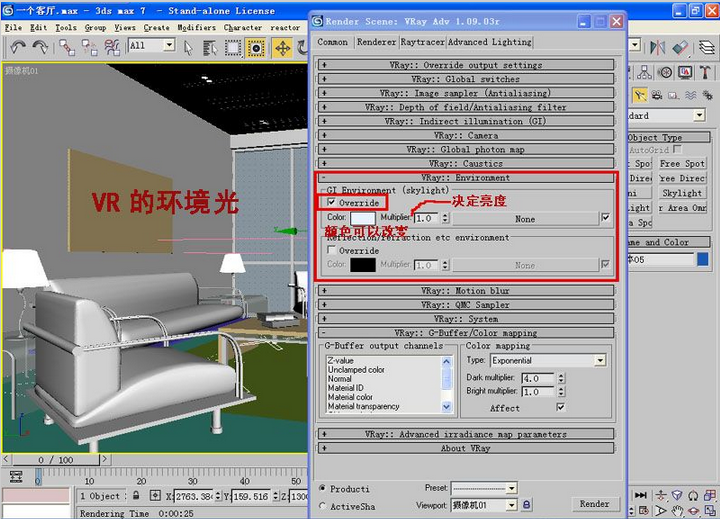Toggle absolute transform type-in icon
The image size is (720, 519).
155,496
